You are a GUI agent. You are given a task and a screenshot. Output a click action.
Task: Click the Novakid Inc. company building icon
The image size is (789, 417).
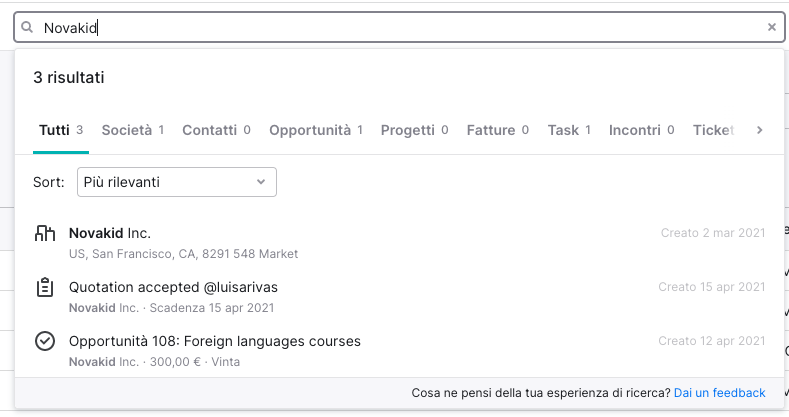(x=45, y=233)
